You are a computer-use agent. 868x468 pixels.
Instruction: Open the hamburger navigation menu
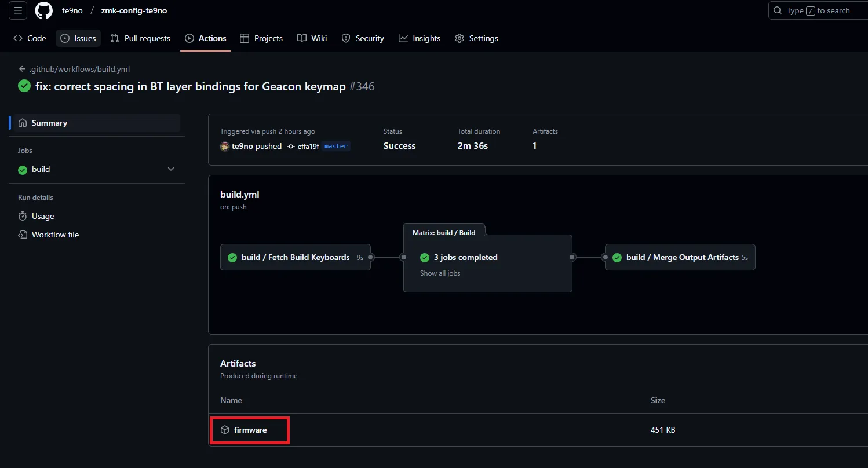click(18, 10)
